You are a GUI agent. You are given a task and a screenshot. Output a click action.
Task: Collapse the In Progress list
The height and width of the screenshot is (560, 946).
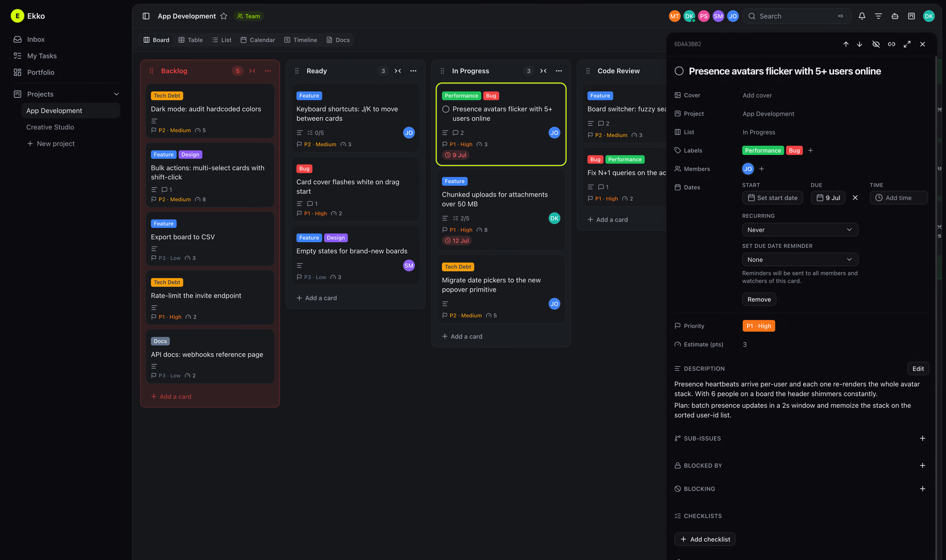coord(543,71)
